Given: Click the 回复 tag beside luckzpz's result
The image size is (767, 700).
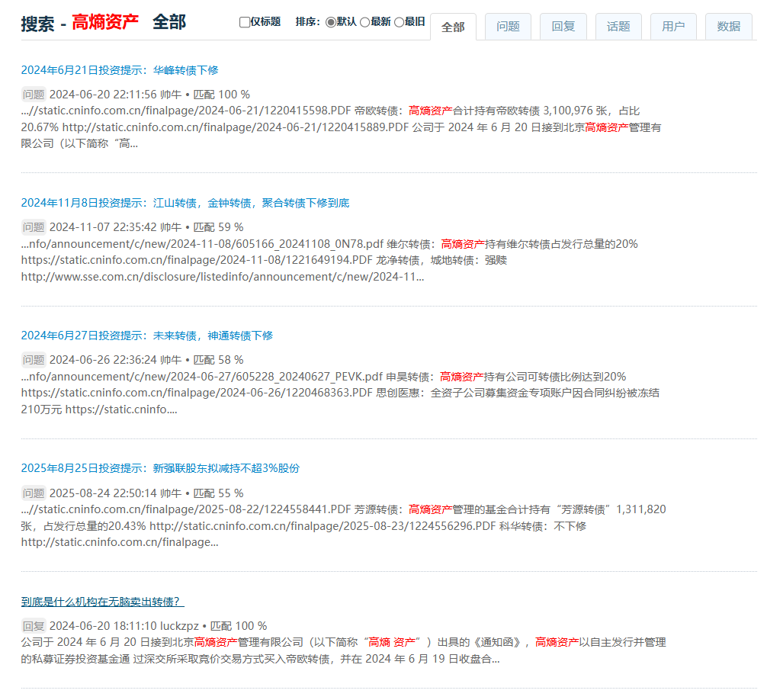Looking at the screenshot, I should pyautogui.click(x=34, y=626).
